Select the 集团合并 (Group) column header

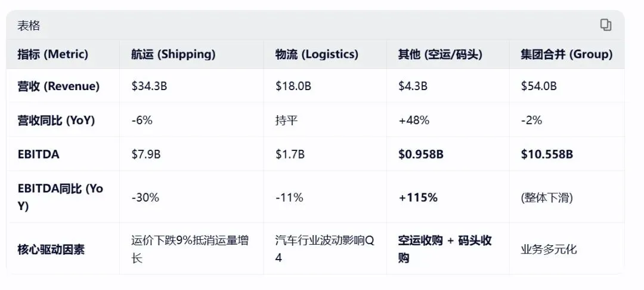coord(566,54)
